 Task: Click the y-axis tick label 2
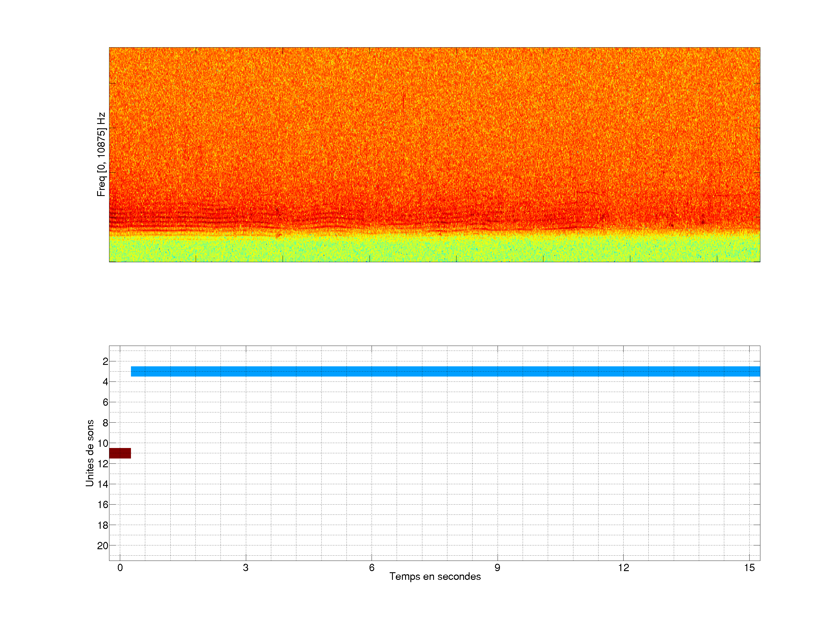click(105, 361)
